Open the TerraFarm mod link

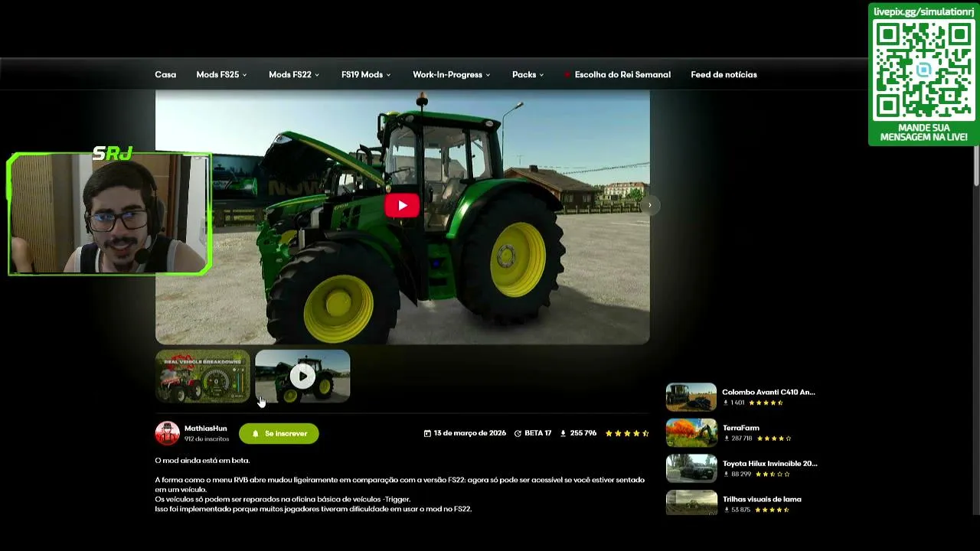tap(740, 428)
